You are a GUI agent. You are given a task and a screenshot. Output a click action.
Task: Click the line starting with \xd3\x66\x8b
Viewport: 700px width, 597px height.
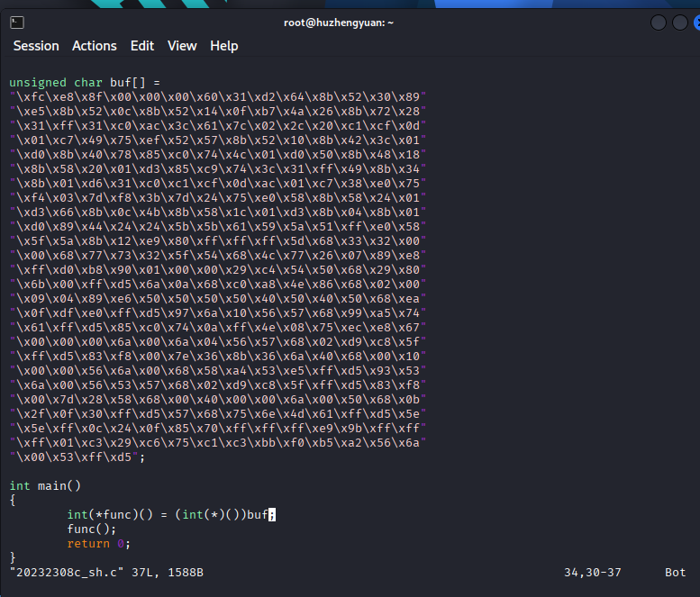click(218, 212)
